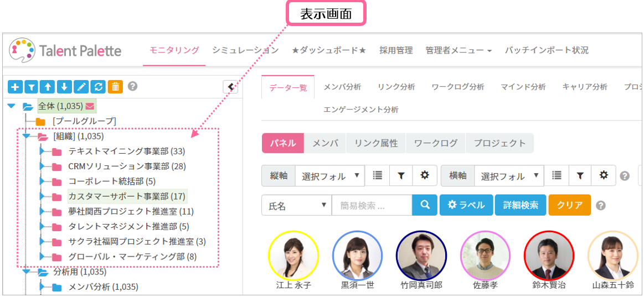Open the 氏名 search field dropdown
The image size is (644, 297).
tap(296, 205)
